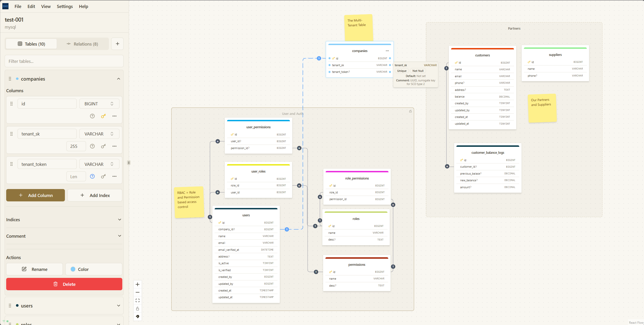Image resolution: width=644 pixels, height=325 pixels.
Task: Toggle nullable on tenant_token column
Action: point(92,176)
